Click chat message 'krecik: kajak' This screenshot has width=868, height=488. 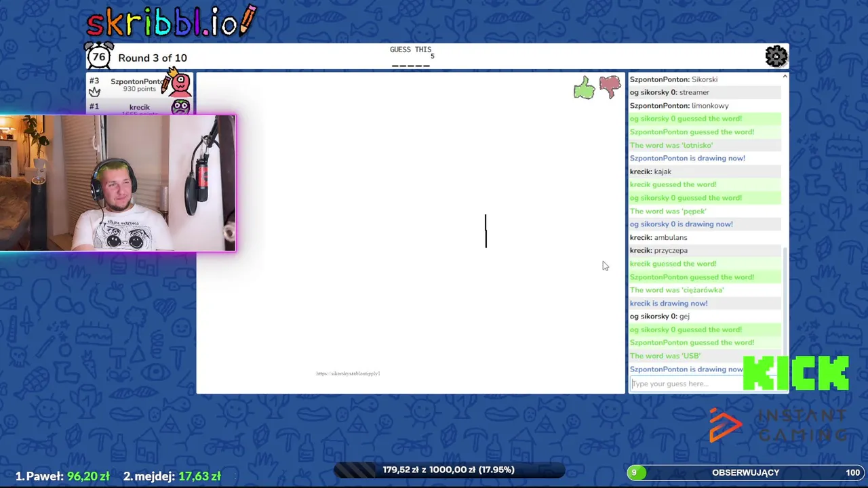[x=650, y=171]
